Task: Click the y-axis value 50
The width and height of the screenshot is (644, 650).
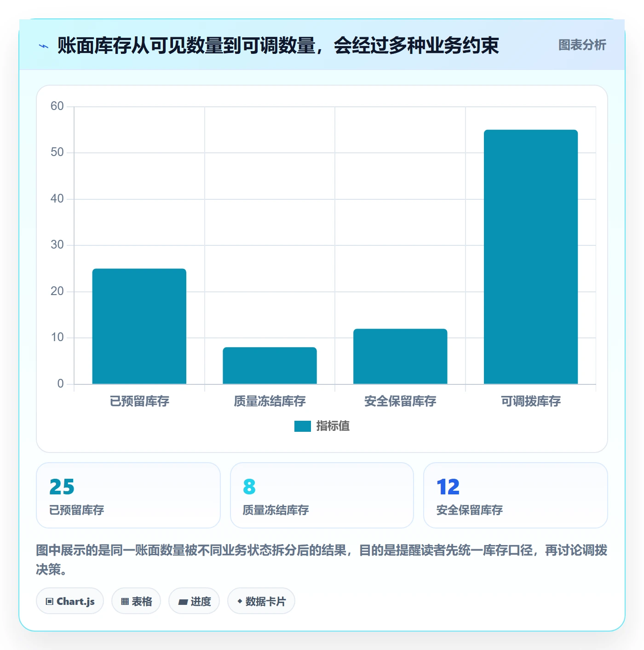Action: click(x=57, y=152)
